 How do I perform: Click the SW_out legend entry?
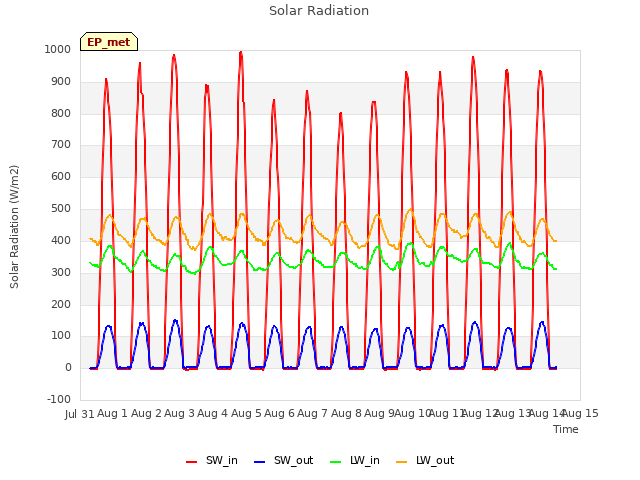[283, 460]
